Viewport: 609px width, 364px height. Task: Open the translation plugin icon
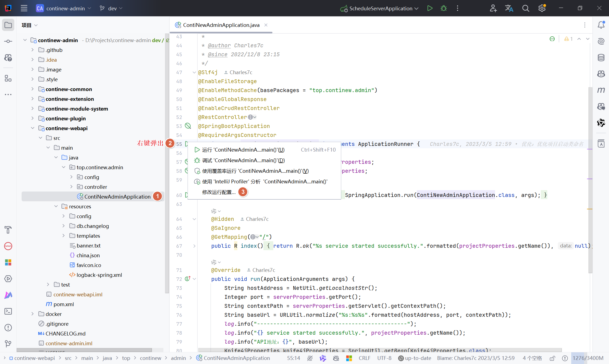pyautogui.click(x=509, y=8)
